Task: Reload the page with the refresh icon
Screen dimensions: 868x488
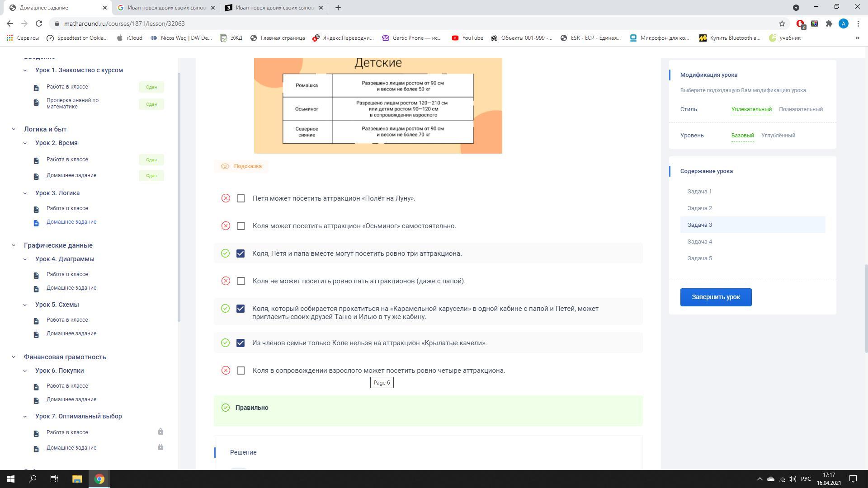Action: pos(39,23)
